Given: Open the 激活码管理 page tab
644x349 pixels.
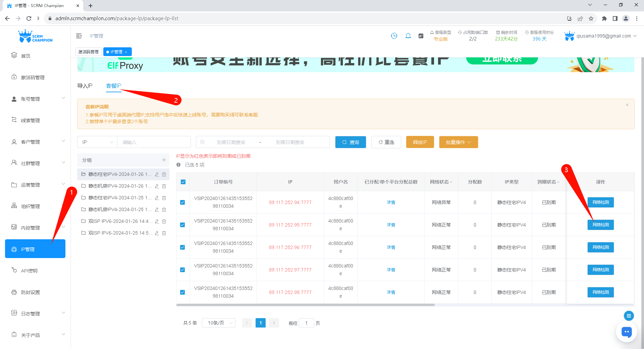Looking at the screenshot, I should pyautogui.click(x=89, y=52).
